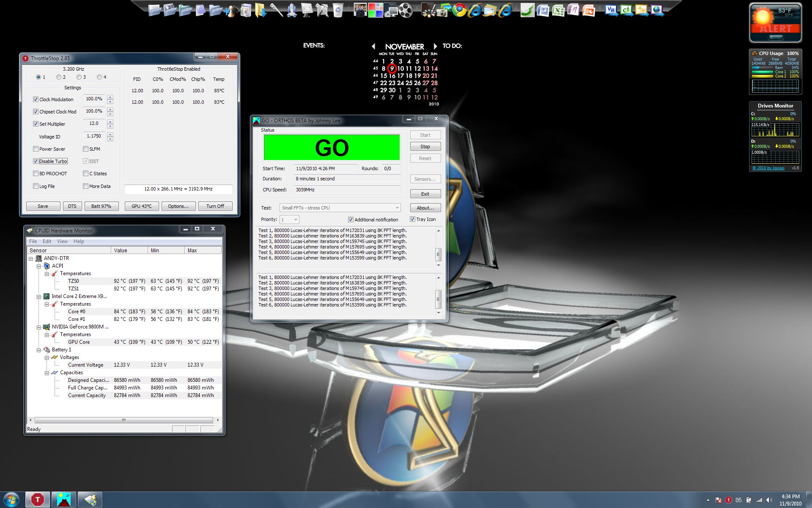Click the volume speaker tray icon
The width and height of the screenshot is (812, 508).
[769, 500]
